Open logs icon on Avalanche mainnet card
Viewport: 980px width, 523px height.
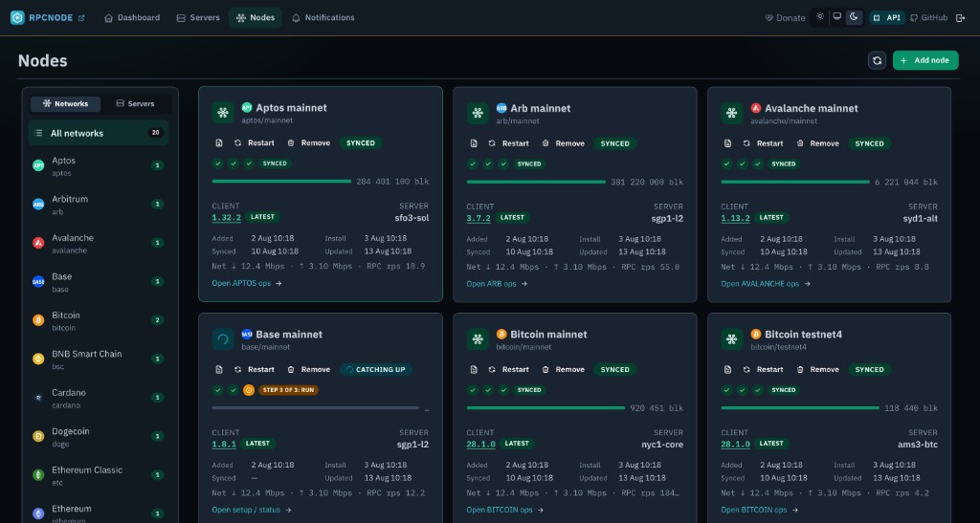click(727, 143)
